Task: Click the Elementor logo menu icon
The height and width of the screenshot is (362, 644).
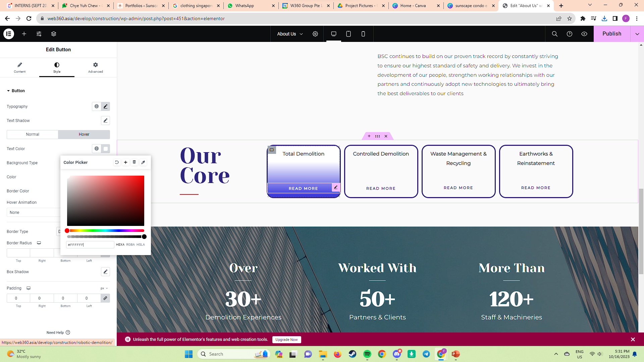Action: click(x=9, y=34)
